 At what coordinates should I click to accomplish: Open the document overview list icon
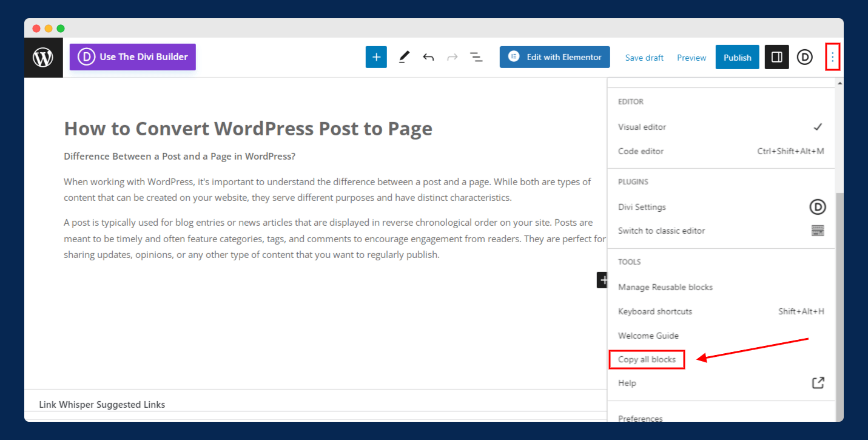point(476,57)
